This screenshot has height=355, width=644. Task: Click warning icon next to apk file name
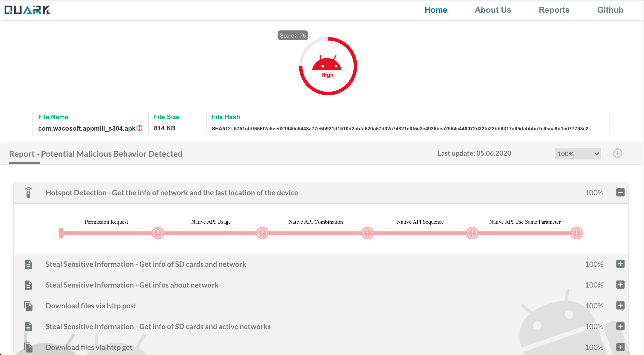139,128
